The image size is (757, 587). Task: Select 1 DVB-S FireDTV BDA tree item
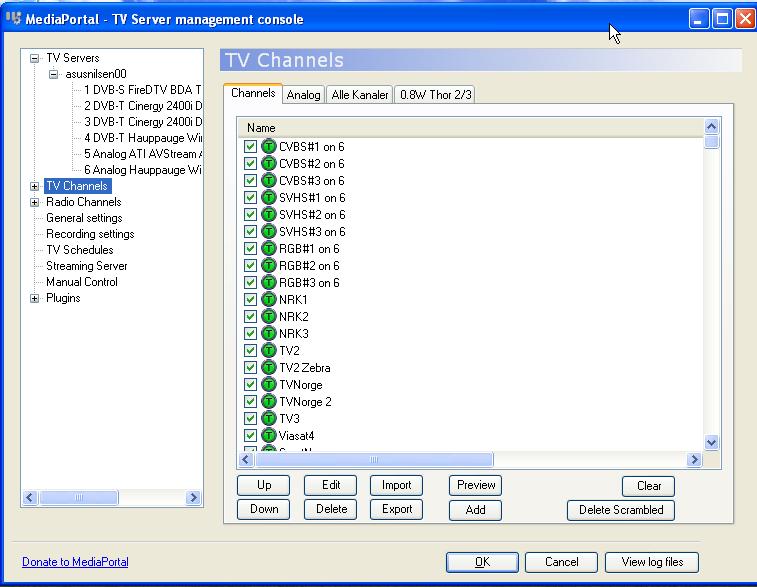tap(142, 90)
